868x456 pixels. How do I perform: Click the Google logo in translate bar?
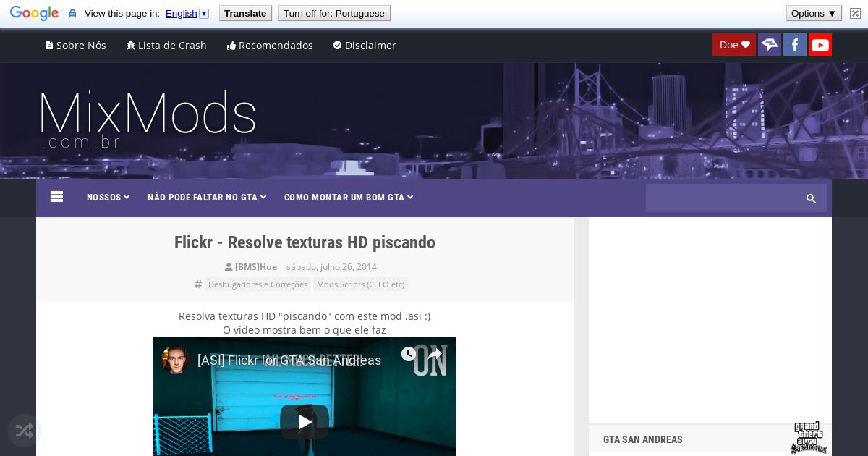34,13
